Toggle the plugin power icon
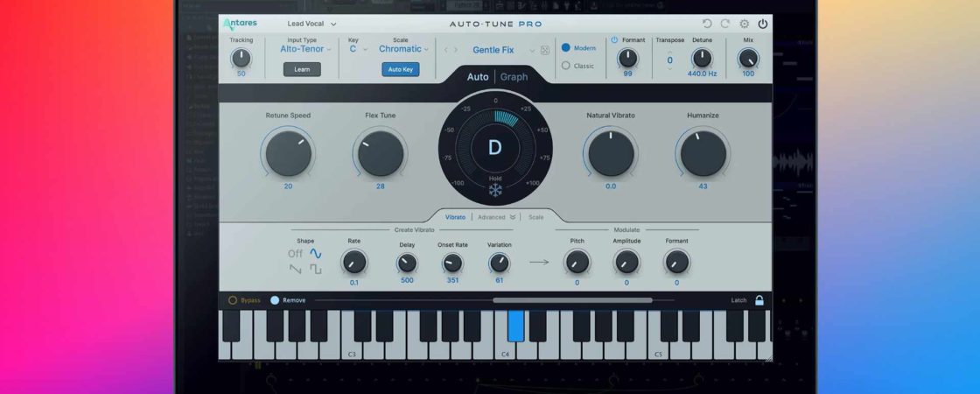The height and width of the screenshot is (394, 980). [x=762, y=24]
